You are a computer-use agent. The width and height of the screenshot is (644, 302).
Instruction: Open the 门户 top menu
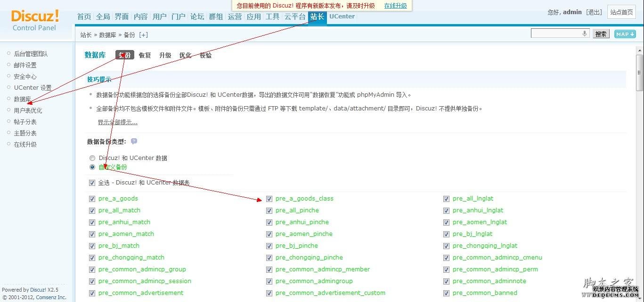point(179,17)
